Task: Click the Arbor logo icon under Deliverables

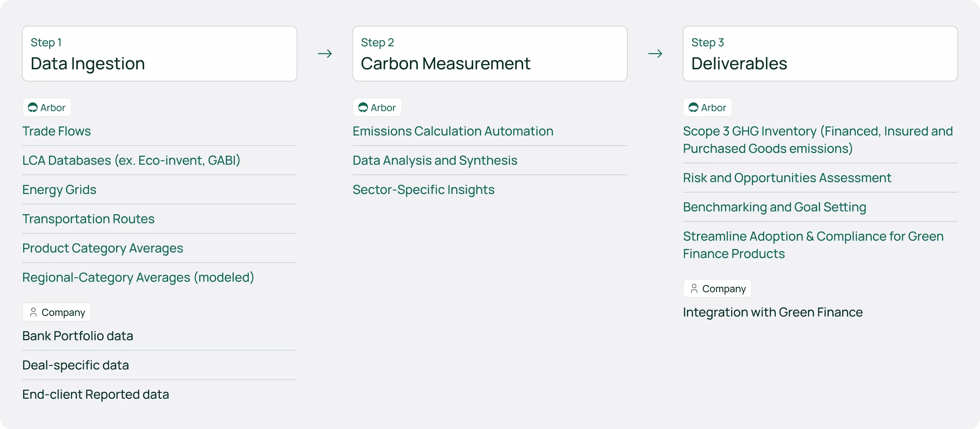Action: [x=693, y=108]
